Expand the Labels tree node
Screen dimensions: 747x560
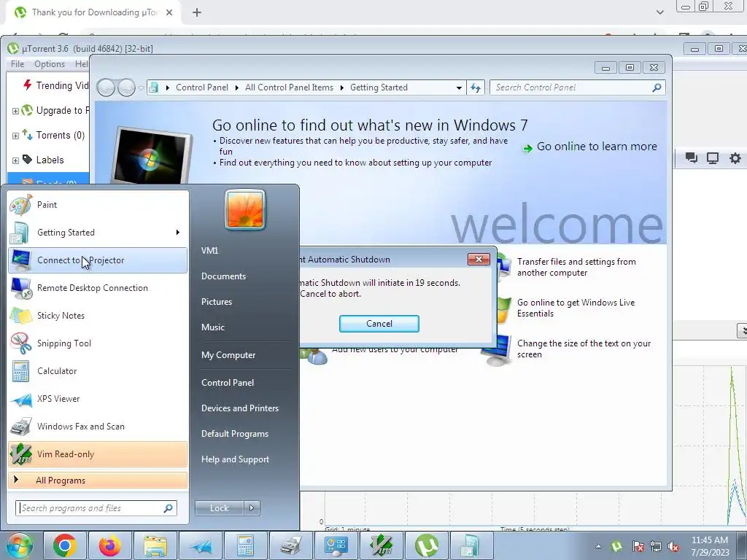[16, 160]
